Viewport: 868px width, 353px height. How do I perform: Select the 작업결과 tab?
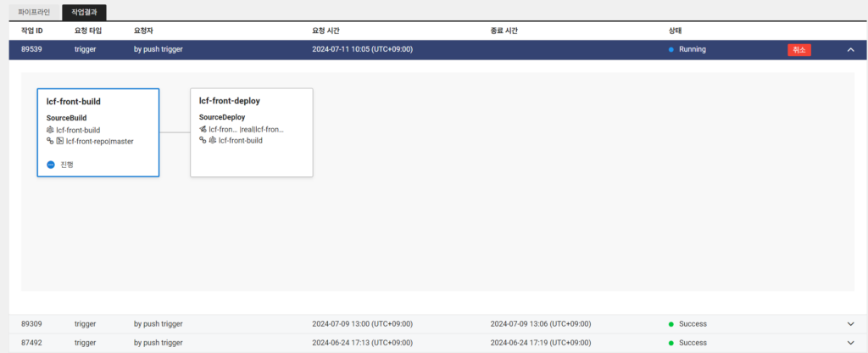[x=84, y=13]
